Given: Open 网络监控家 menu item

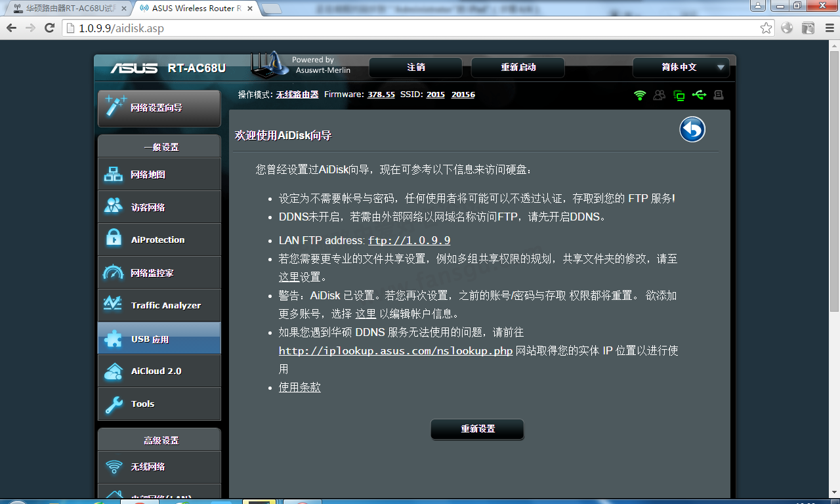Looking at the screenshot, I should click(x=159, y=272).
